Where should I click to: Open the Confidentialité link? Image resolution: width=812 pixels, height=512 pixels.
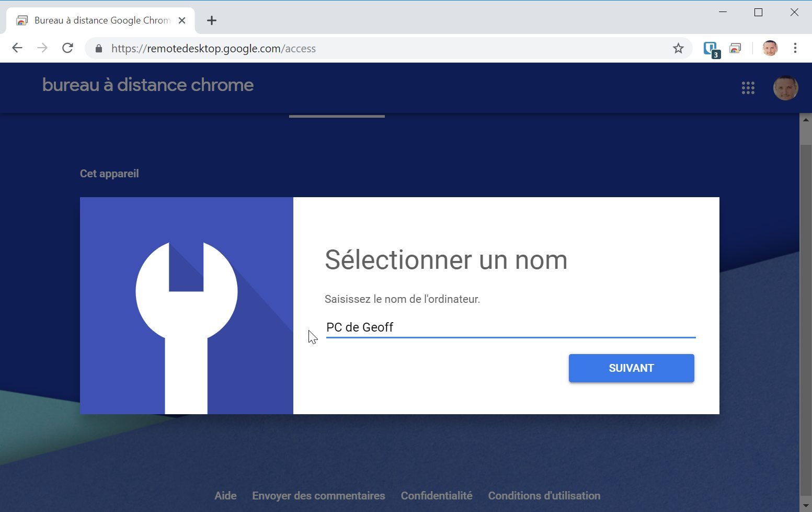[437, 496]
